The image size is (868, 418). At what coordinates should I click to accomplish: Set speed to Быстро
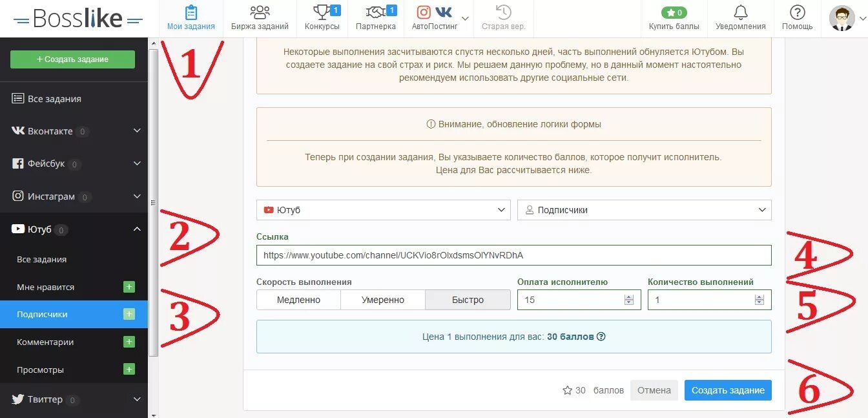tap(468, 300)
